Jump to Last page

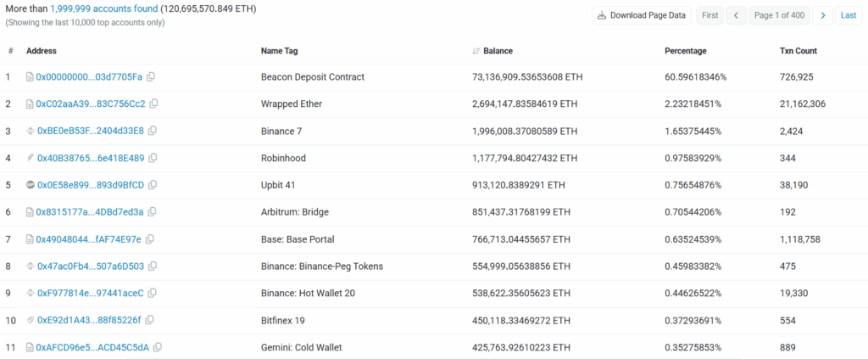pos(848,15)
